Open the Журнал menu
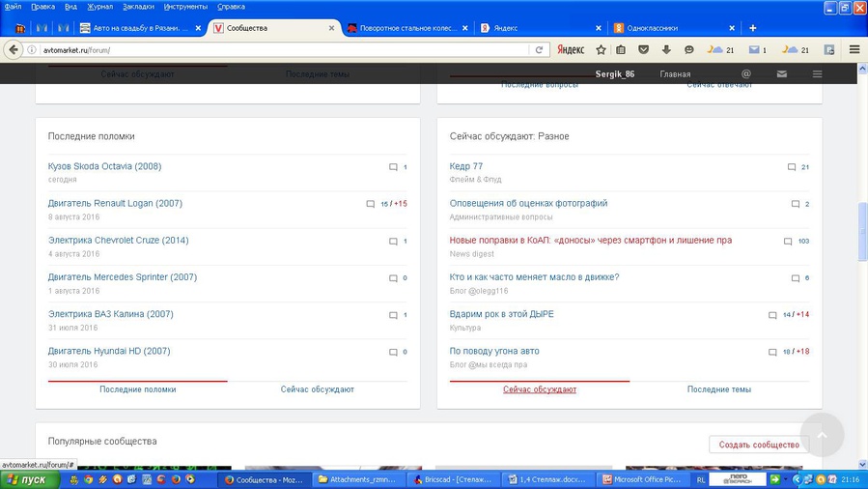The image size is (868, 489). 100,7
